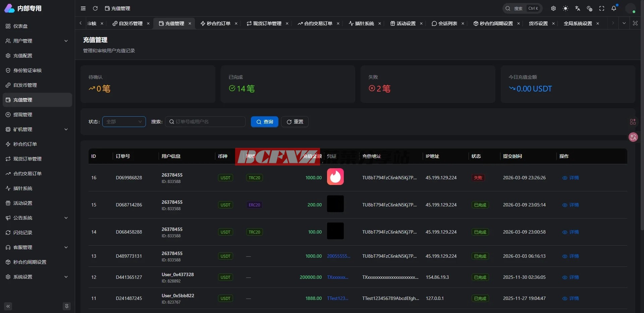This screenshot has height=313, width=644.
Task: View 详情 for order D069986828
Action: pos(571,178)
